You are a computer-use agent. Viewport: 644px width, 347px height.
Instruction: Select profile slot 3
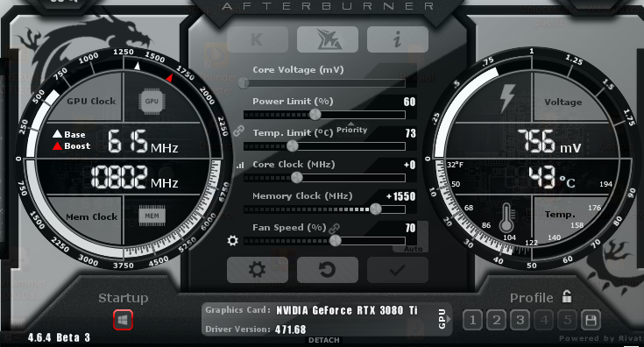point(520,320)
